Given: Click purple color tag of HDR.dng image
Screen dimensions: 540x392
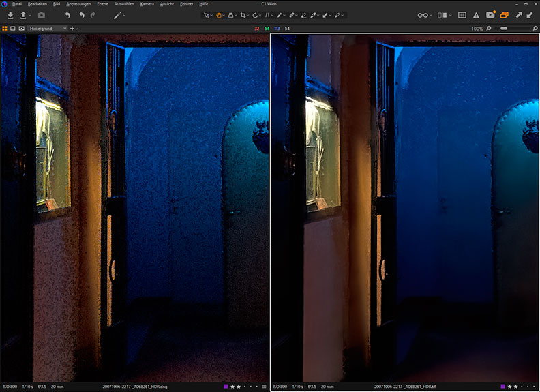Looking at the screenshot, I should coord(226,387).
